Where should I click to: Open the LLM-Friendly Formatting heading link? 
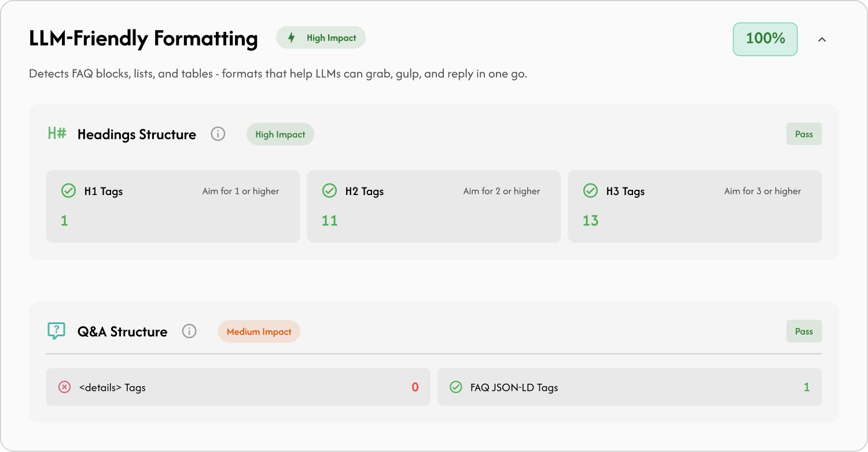click(x=143, y=38)
